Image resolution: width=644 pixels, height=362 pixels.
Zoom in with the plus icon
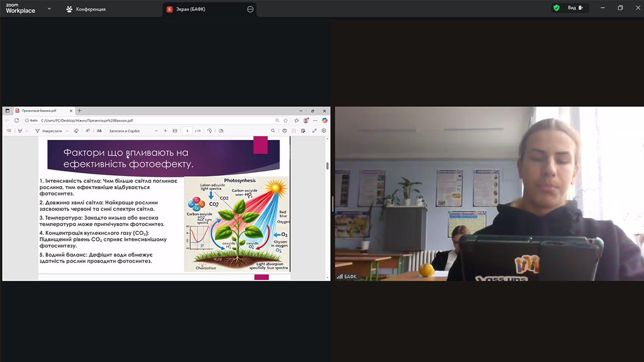tap(165, 131)
